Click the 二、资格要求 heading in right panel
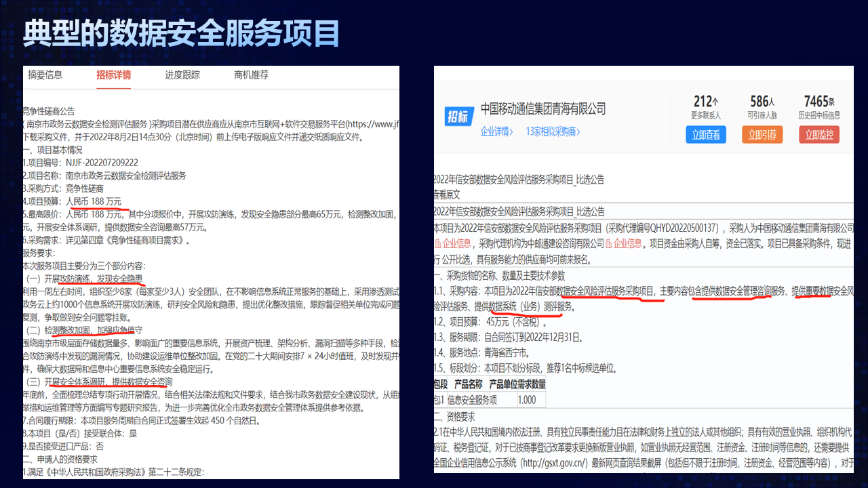 (454, 416)
